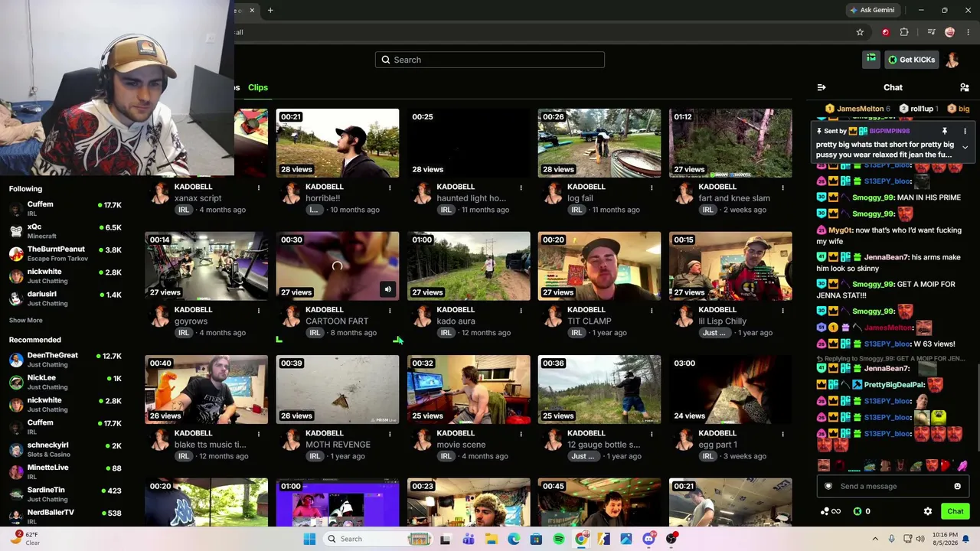Open xQc channel in Following list

coord(65,231)
